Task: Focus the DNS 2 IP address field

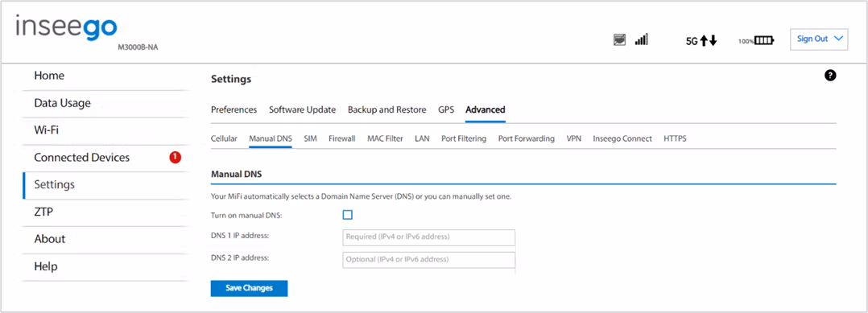Action: click(429, 260)
